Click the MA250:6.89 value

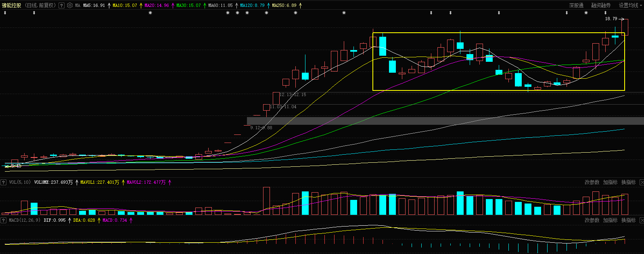[284, 5]
